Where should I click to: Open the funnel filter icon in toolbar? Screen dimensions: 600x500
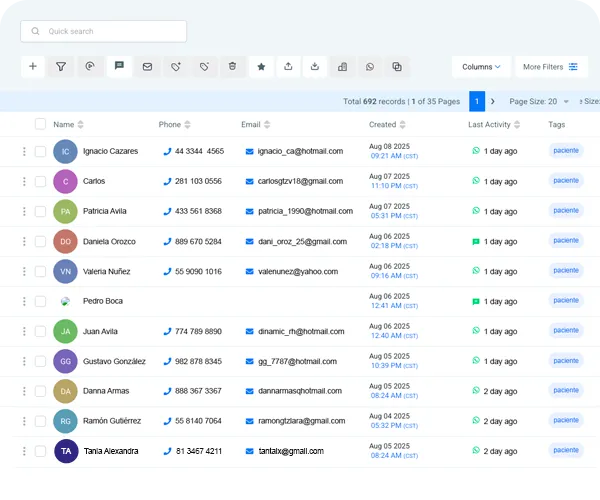pyautogui.click(x=61, y=67)
